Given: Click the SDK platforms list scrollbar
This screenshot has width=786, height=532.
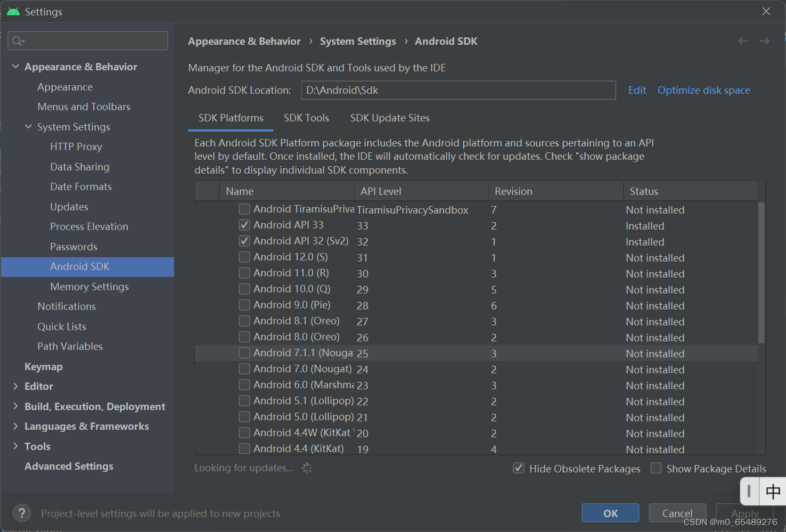Looking at the screenshot, I should 762,273.
